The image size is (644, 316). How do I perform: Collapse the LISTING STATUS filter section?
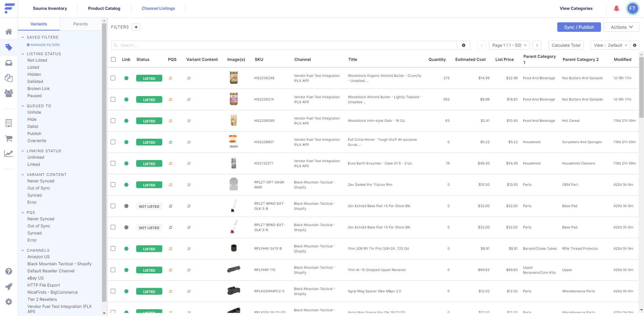click(22, 53)
